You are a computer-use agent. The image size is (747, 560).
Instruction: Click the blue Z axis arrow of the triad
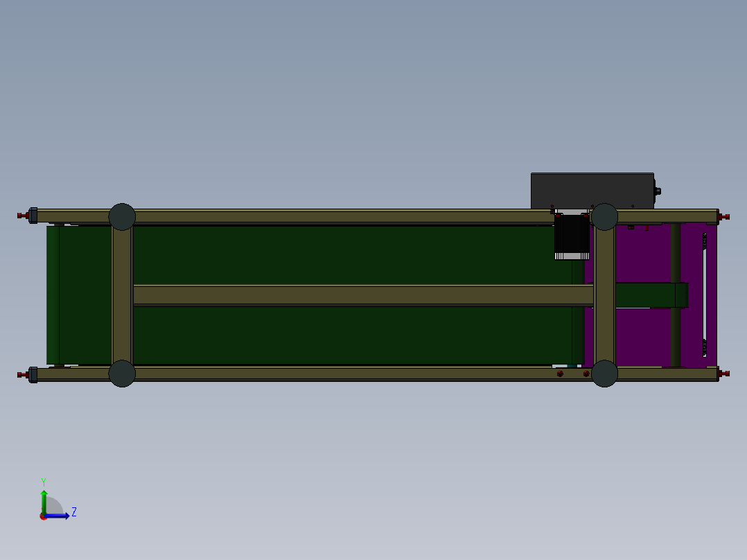click(58, 516)
